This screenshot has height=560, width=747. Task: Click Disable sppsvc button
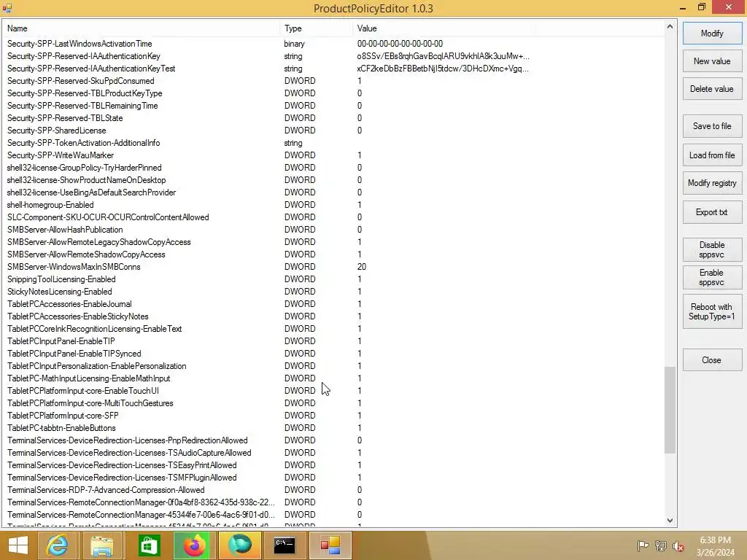[712, 249]
